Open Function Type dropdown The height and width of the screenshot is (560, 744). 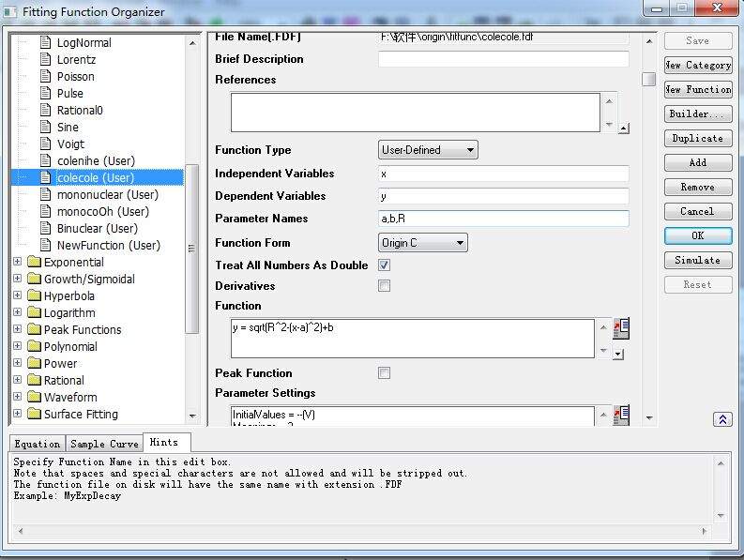tap(428, 150)
